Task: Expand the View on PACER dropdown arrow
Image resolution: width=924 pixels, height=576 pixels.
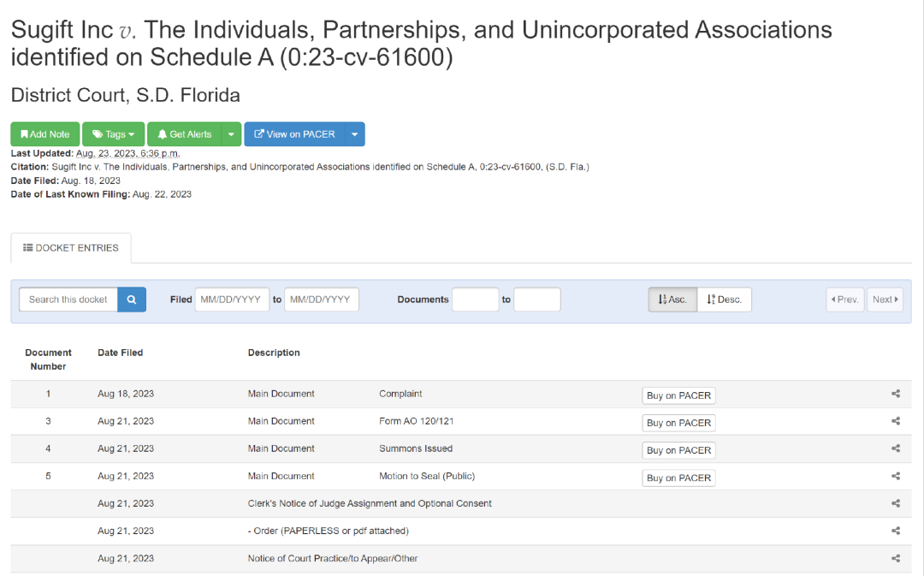Action: tap(355, 134)
